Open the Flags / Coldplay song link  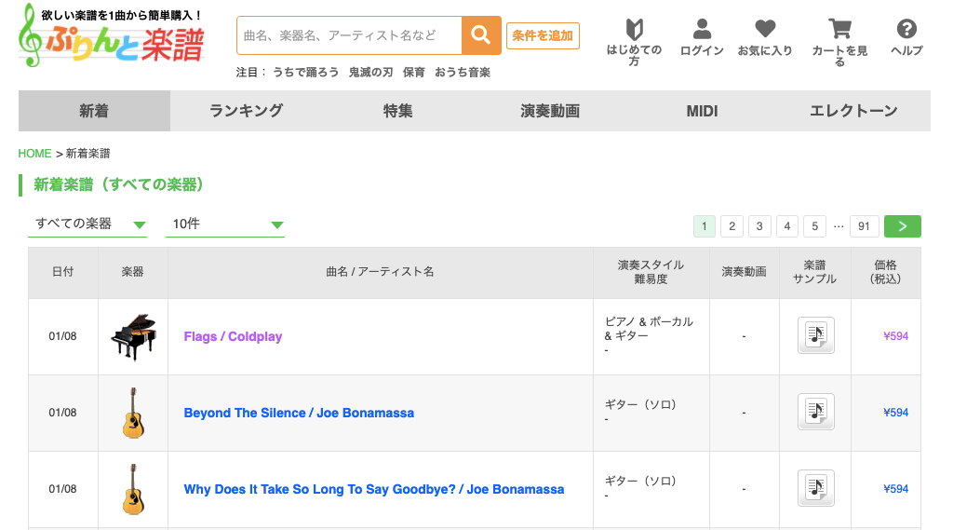(x=233, y=336)
